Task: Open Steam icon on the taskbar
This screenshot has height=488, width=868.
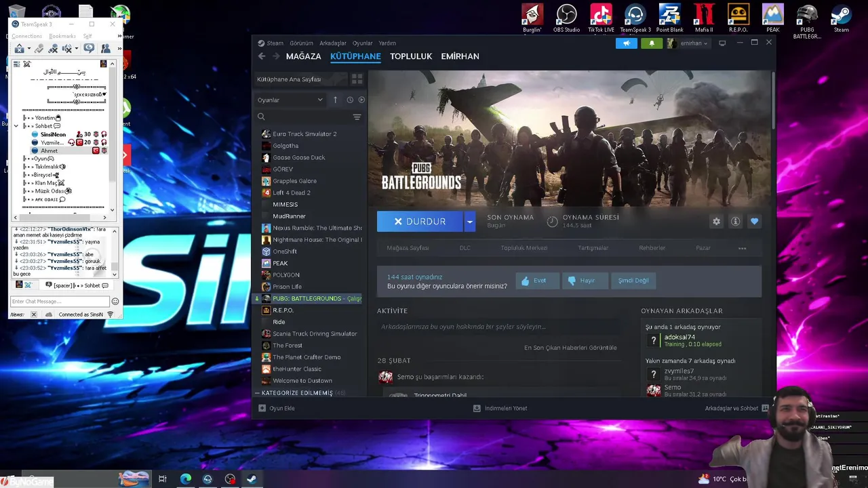Action: tap(251, 479)
